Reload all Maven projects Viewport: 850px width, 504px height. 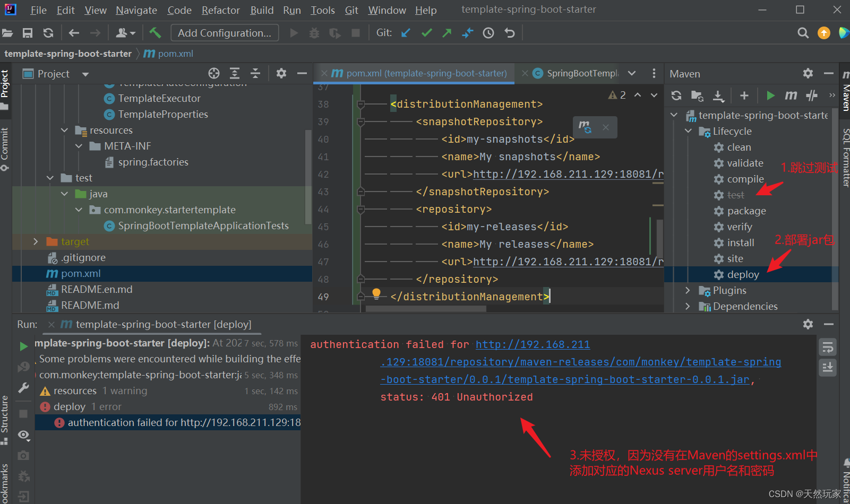click(676, 95)
